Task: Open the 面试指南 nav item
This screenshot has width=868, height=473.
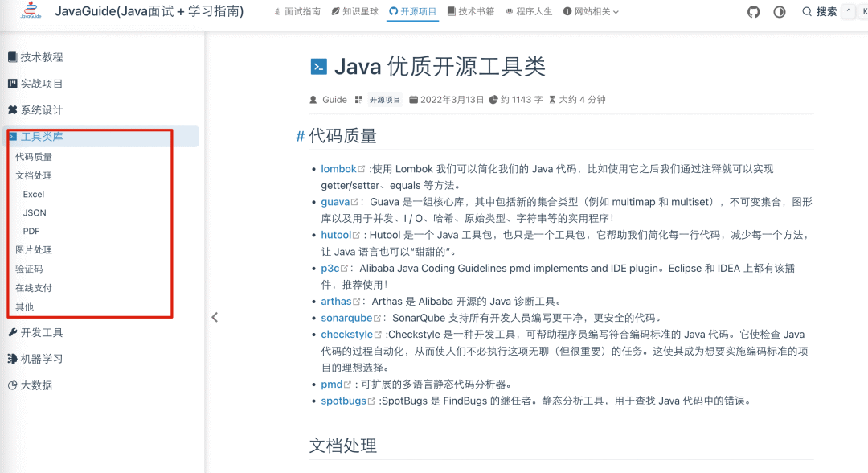Action: [x=297, y=11]
